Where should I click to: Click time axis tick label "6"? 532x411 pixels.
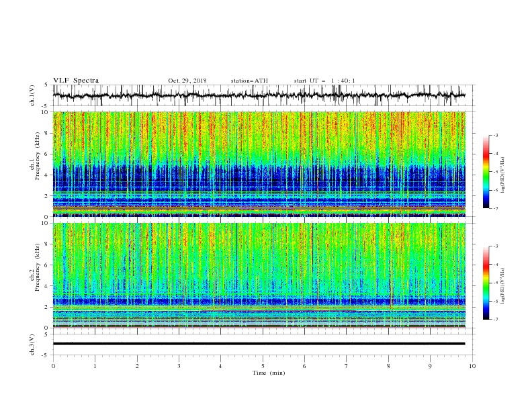tap(304, 366)
